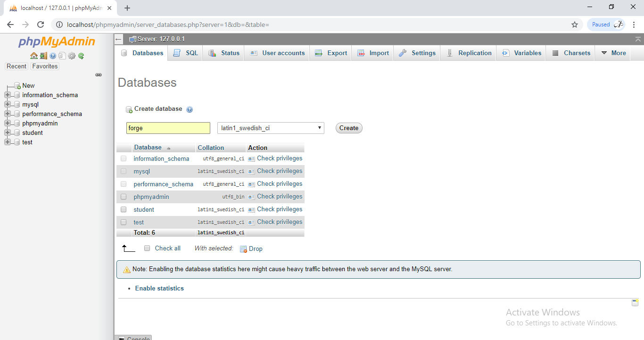The width and height of the screenshot is (644, 340).
Task: Open the latin1_swedish_ci collation dropdown
Action: 271,128
